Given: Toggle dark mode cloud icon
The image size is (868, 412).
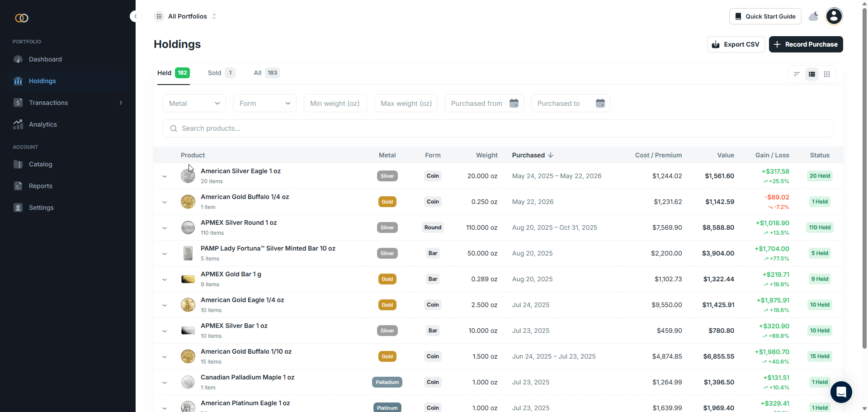Looking at the screenshot, I should 813,16.
